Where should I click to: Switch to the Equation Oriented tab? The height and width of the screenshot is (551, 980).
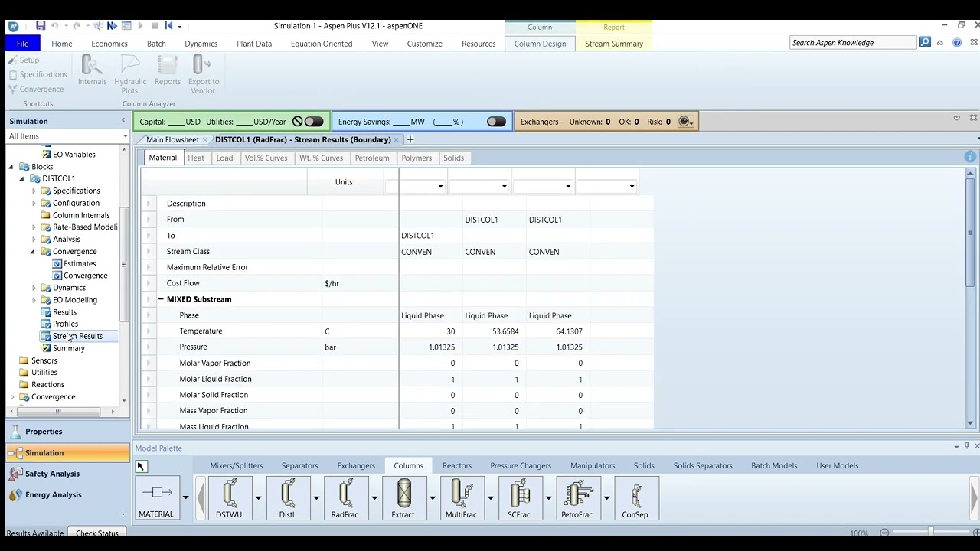(322, 44)
